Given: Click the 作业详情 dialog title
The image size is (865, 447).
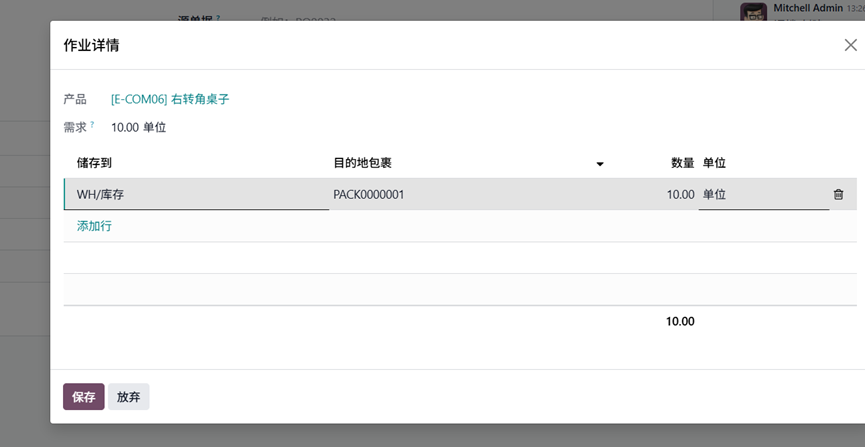Looking at the screenshot, I should tap(91, 45).
